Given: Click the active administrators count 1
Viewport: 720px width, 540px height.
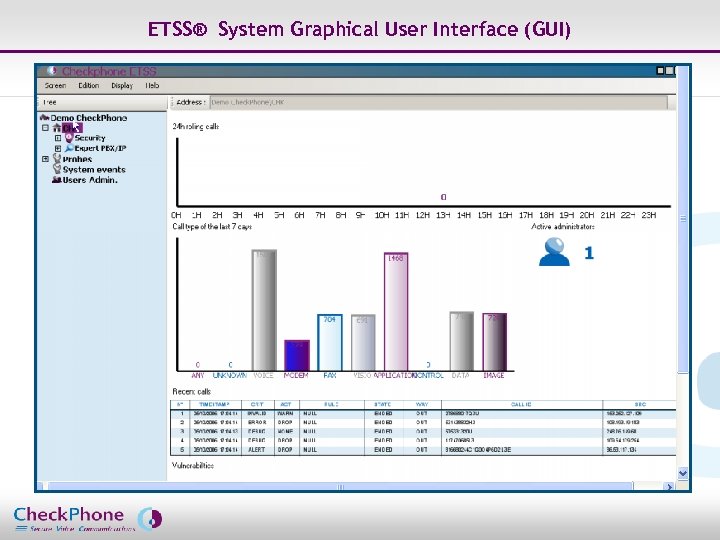Looking at the screenshot, I should (589, 253).
